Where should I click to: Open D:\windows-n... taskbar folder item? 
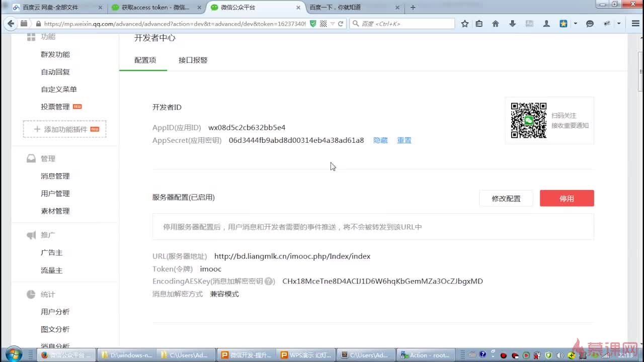click(x=126, y=355)
